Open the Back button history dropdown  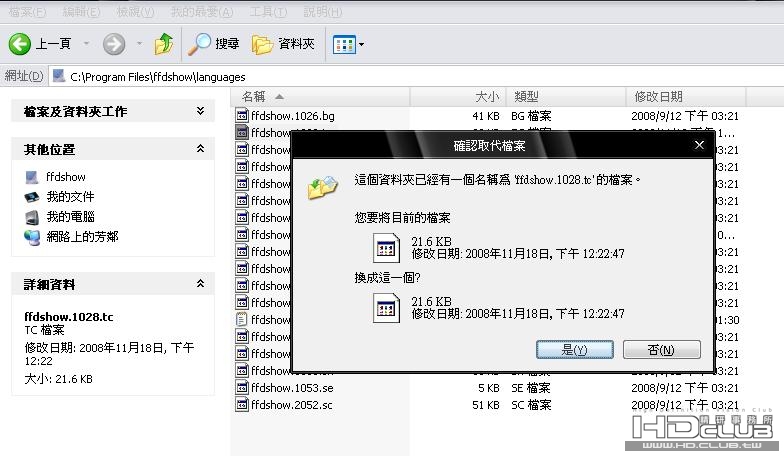click(x=86, y=44)
